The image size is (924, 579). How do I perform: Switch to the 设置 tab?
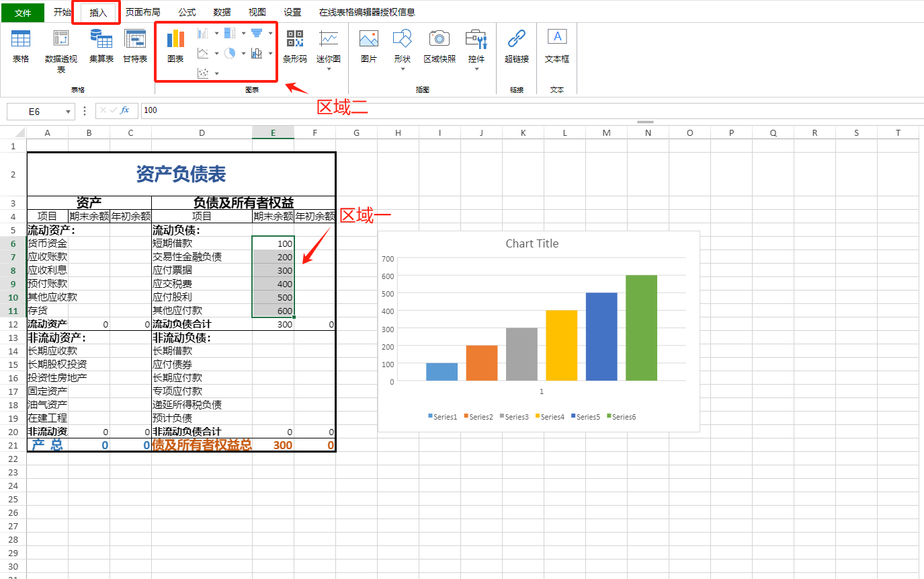(292, 12)
